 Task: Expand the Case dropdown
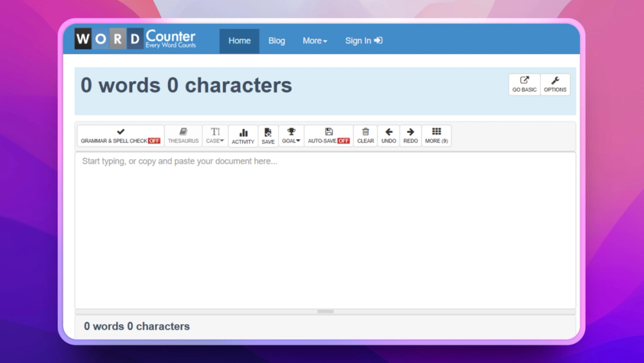[x=215, y=135]
